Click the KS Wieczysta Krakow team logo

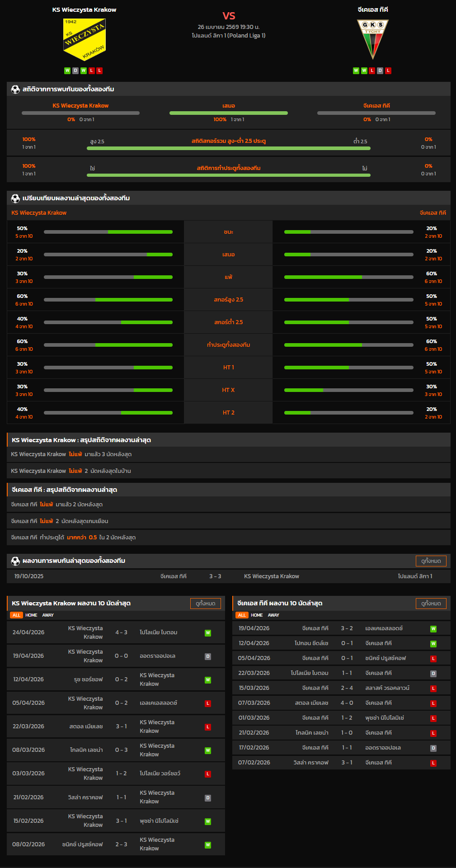(84, 40)
